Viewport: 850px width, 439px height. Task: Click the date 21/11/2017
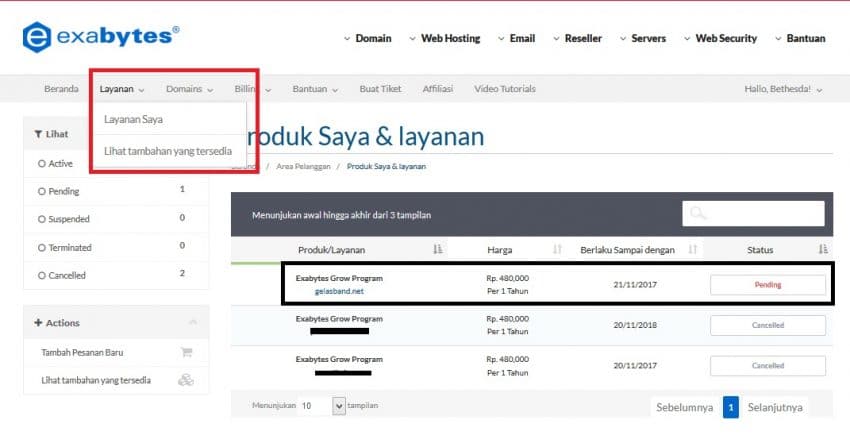(635, 285)
